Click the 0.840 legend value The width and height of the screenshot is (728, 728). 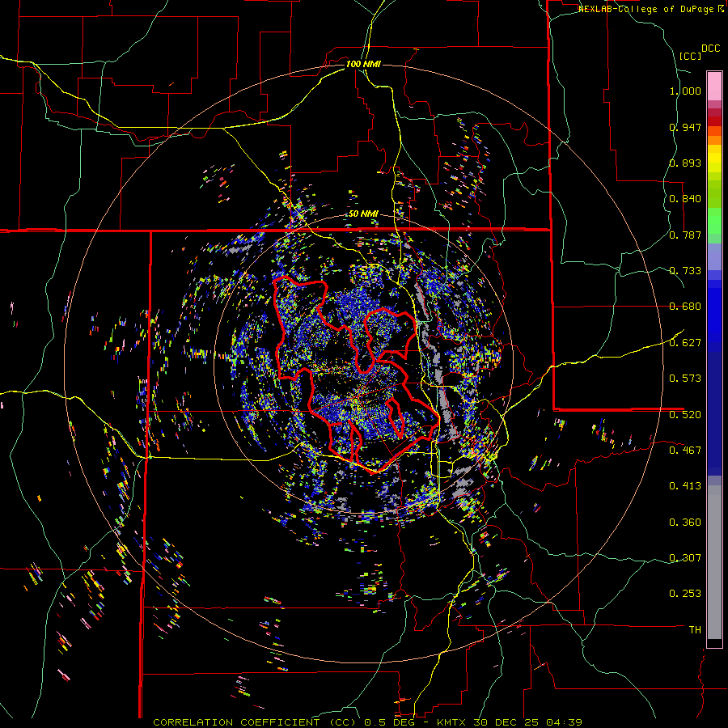pos(685,199)
